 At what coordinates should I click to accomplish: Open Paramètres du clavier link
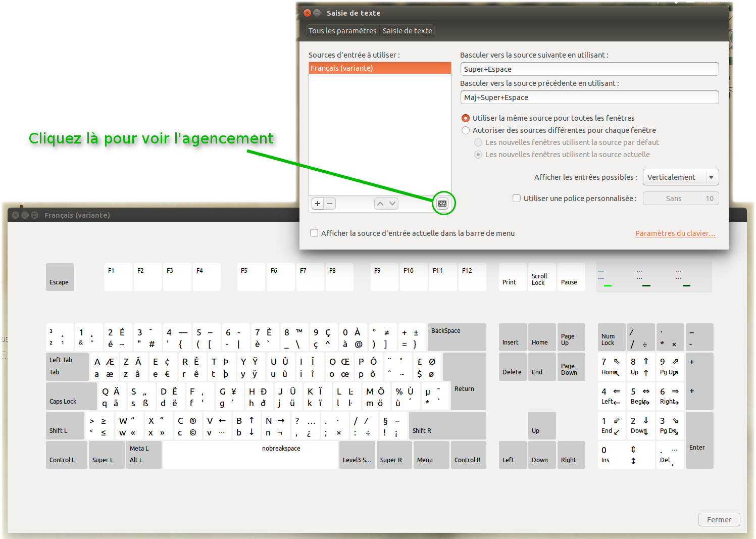click(x=675, y=233)
